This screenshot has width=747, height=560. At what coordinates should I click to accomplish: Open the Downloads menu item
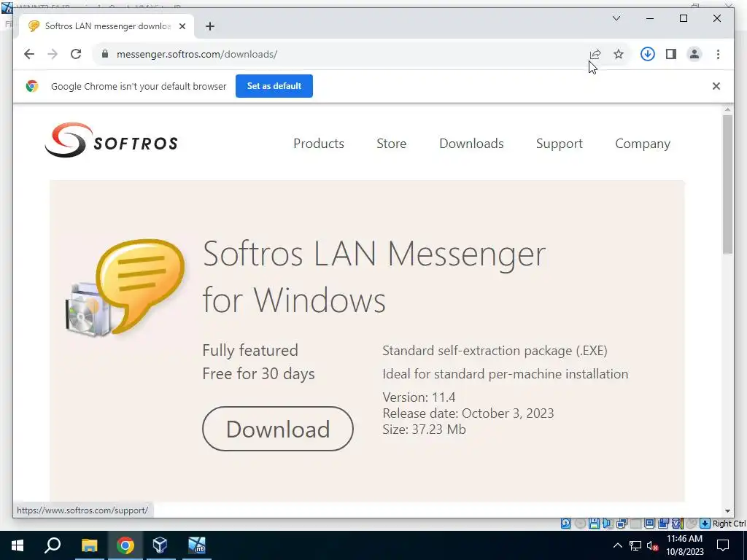[472, 144]
